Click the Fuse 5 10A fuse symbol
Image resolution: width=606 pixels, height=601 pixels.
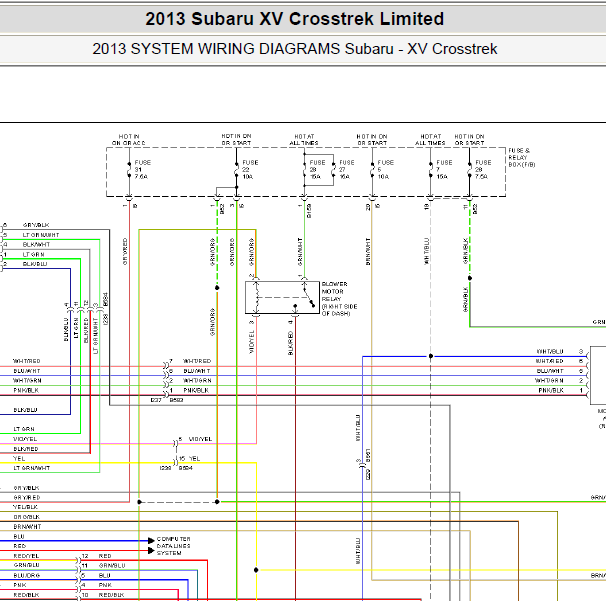pos(372,170)
